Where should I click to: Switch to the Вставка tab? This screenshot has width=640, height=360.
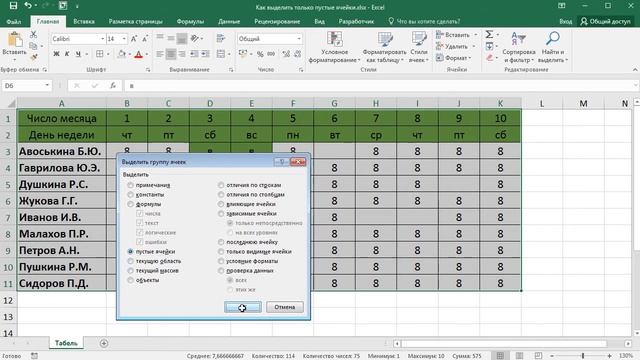pos(84,21)
